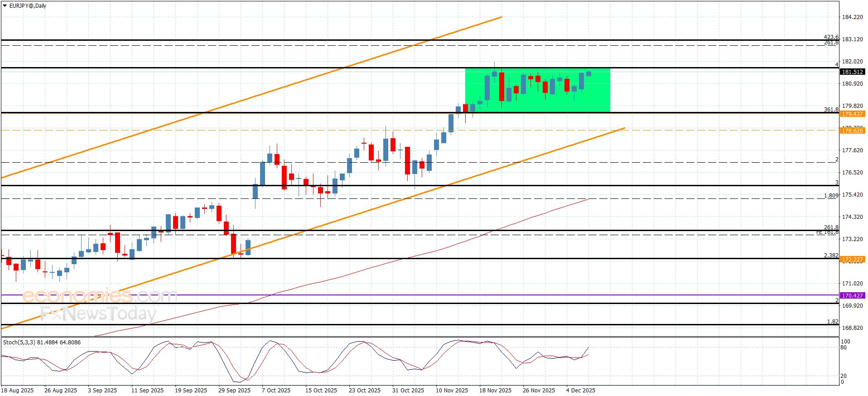Click the economies.com watermark logo
The image size is (868, 396).
(99, 296)
